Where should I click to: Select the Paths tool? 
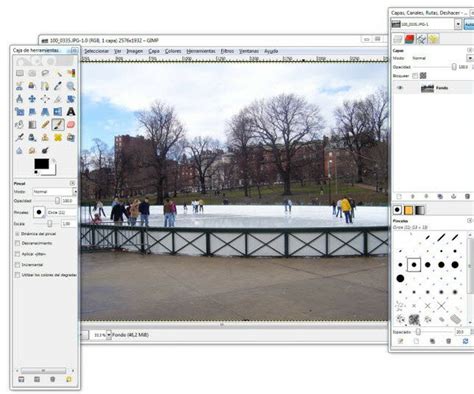(45, 86)
